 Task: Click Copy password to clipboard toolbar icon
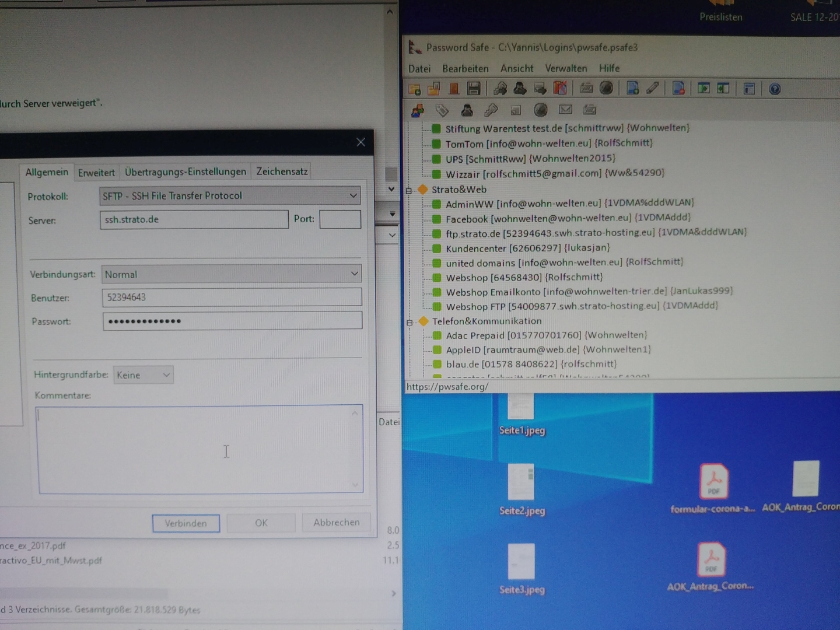pos(500,89)
